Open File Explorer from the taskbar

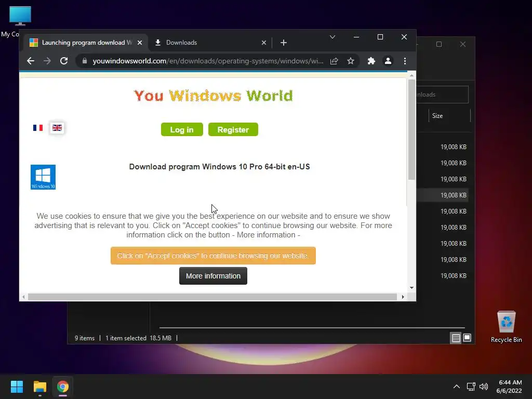(x=39, y=387)
